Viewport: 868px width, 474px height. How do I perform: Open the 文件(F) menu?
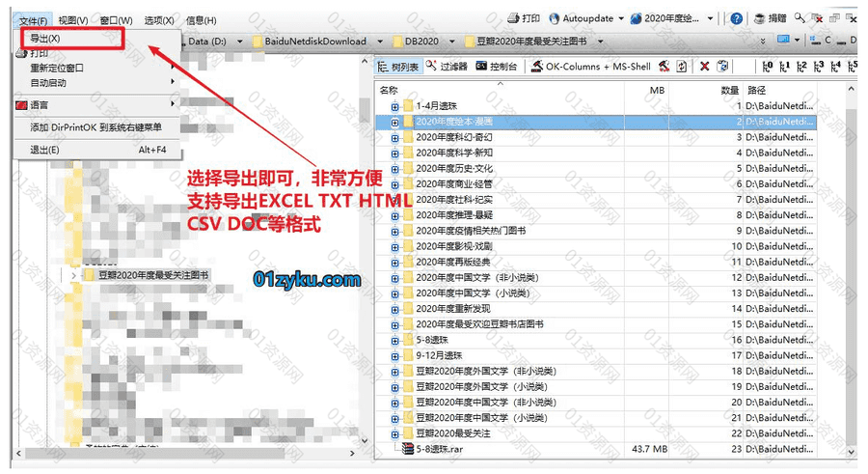click(x=33, y=20)
